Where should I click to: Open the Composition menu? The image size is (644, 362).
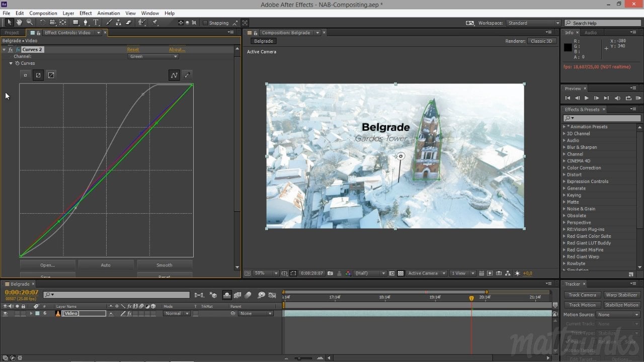point(43,13)
